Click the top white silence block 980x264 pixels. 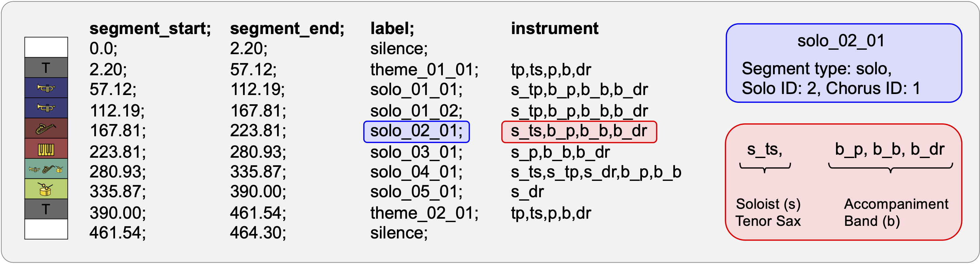(x=46, y=47)
